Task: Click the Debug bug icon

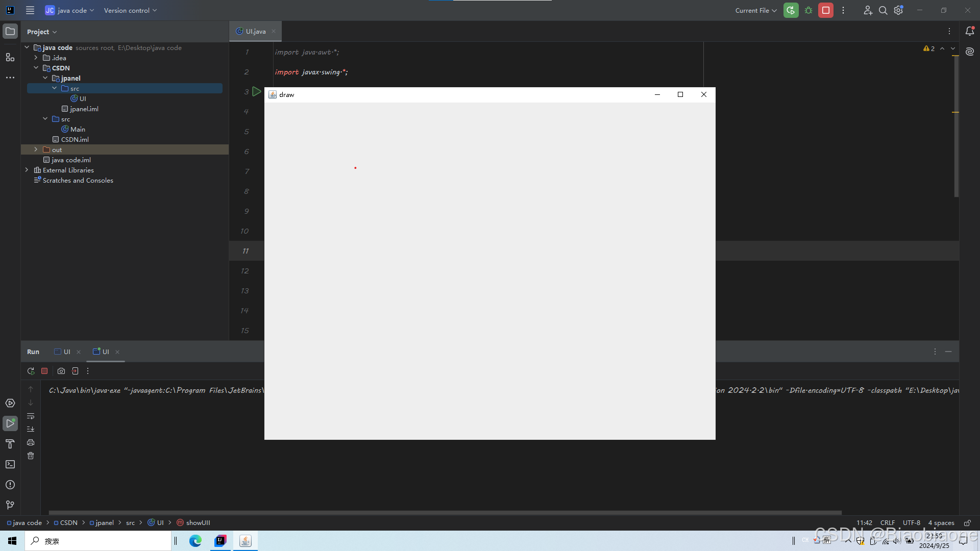Action: tap(808, 10)
